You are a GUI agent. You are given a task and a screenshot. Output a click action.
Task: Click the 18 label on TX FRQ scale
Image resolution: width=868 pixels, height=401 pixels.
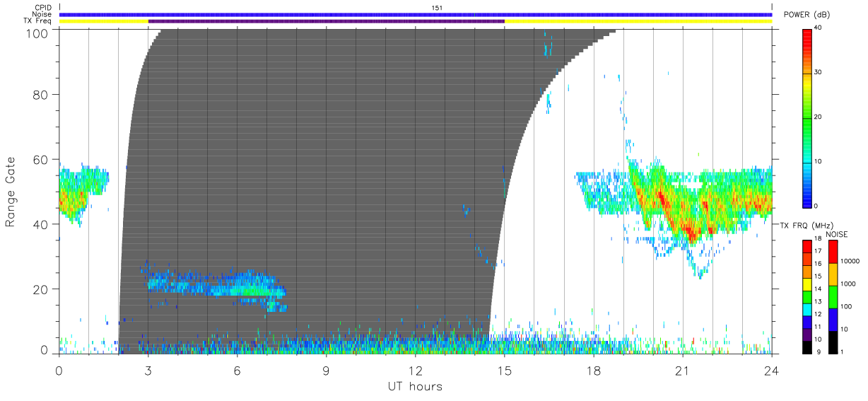tap(819, 240)
